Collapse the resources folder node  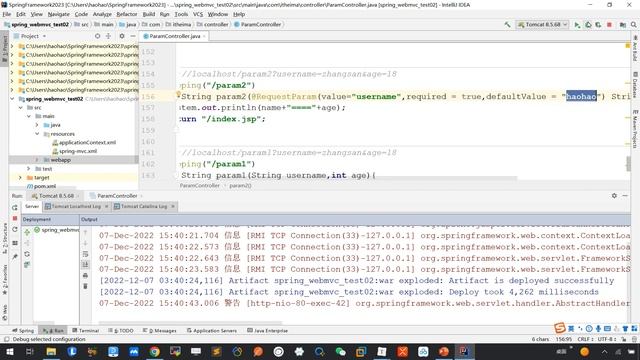coord(37,134)
